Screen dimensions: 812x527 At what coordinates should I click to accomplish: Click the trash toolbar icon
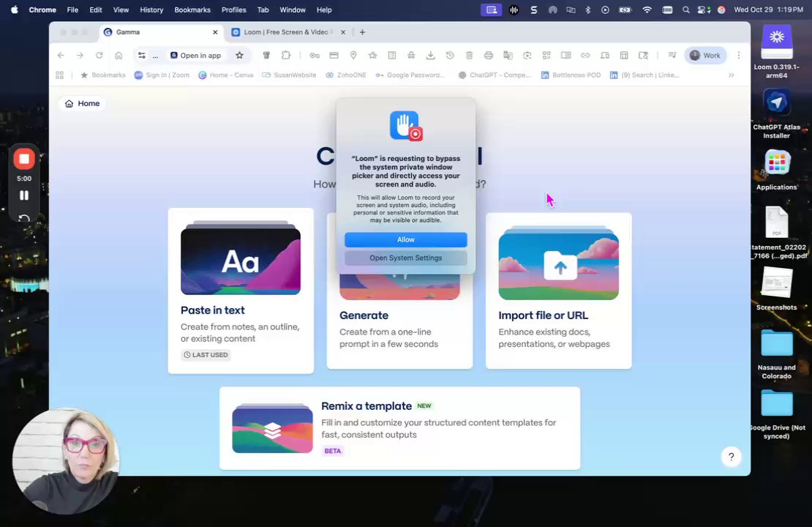coord(469,56)
